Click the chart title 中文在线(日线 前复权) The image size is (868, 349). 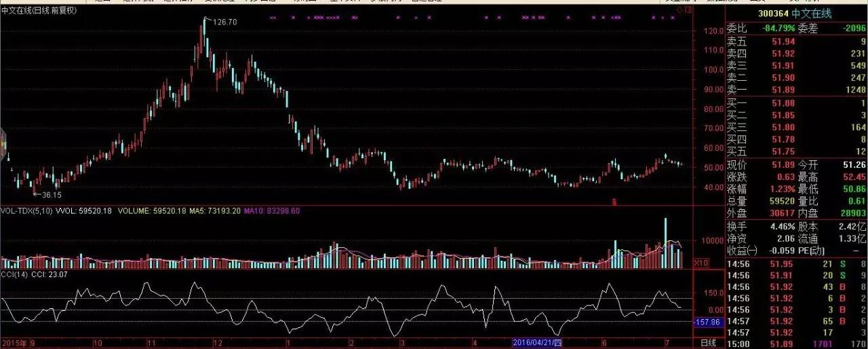(39, 10)
